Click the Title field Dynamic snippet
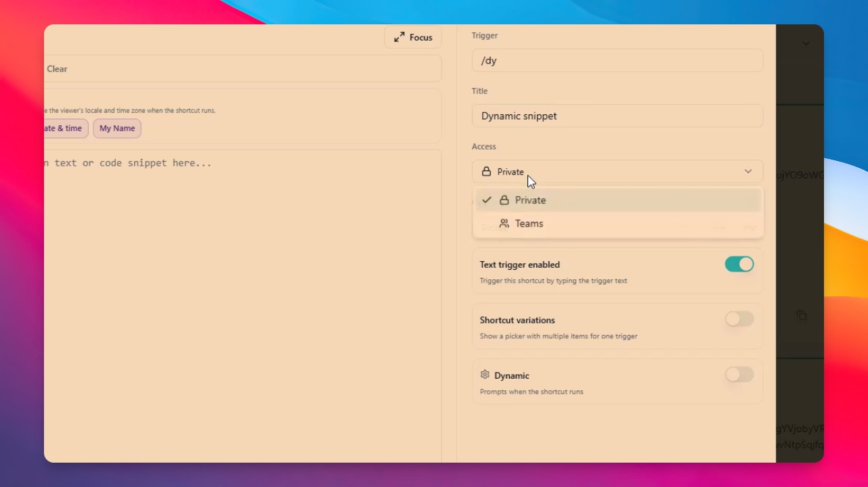This screenshot has width=868, height=487. click(x=617, y=116)
